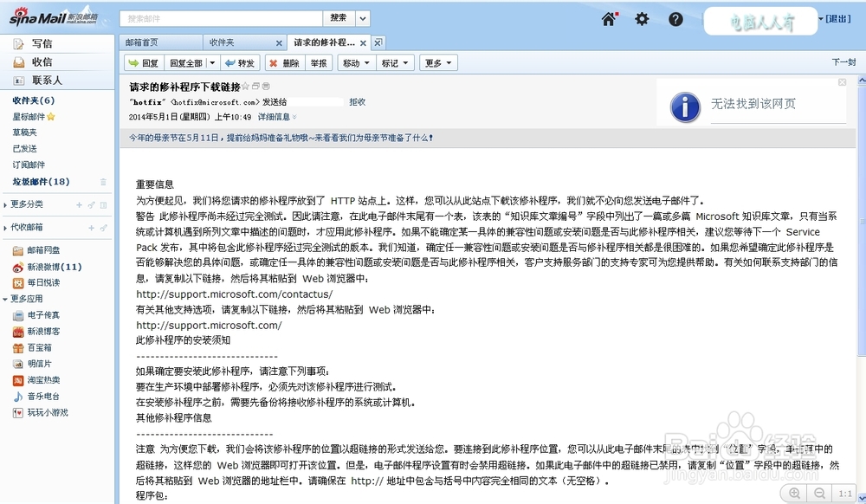Open the 移动 move dropdown

pos(356,63)
